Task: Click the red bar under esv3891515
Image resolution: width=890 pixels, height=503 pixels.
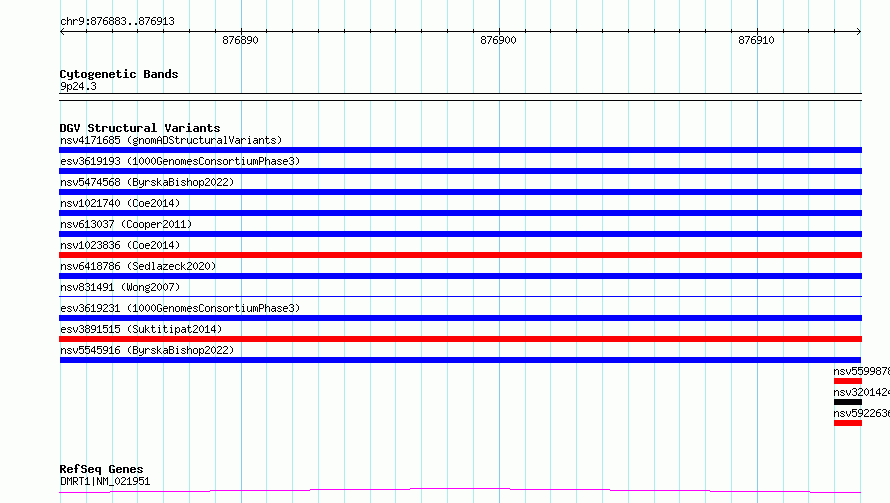Action: pyautogui.click(x=460, y=339)
